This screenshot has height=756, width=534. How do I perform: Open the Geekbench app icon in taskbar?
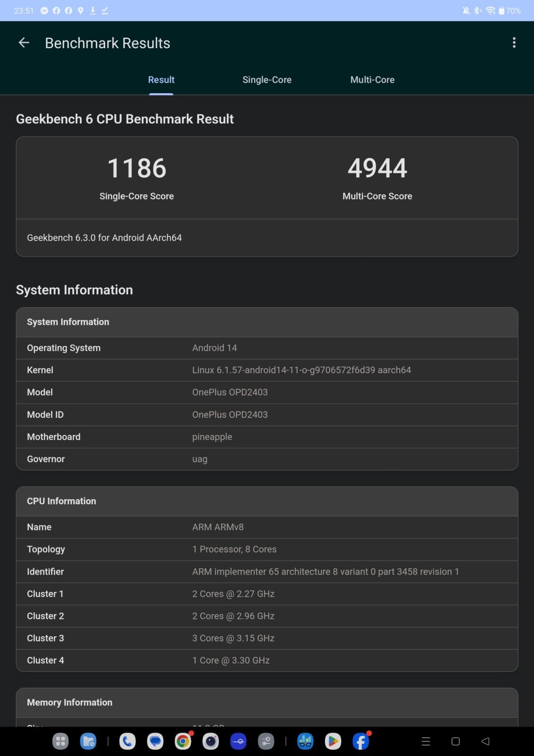coord(305,741)
